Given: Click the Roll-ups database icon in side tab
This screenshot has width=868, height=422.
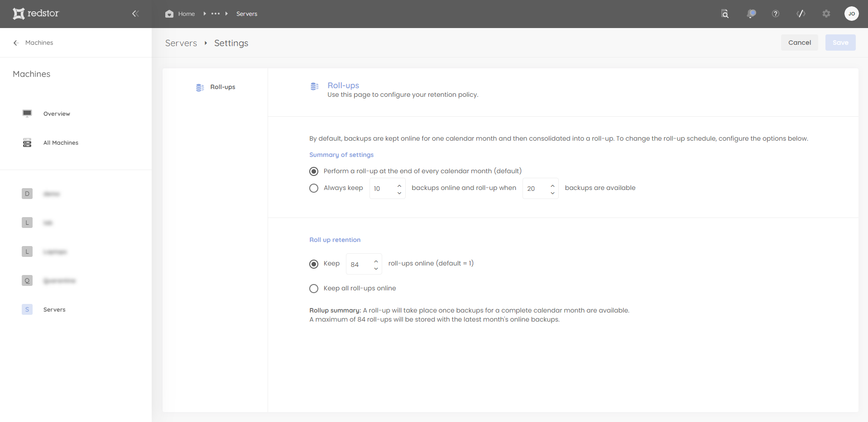Looking at the screenshot, I should [x=200, y=87].
